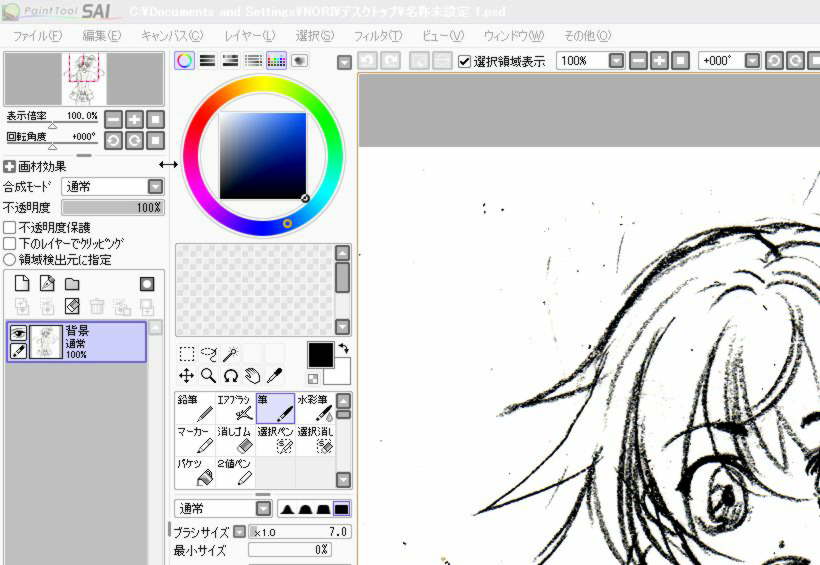Toggle 選択領域表示 checkbox

tap(464, 61)
